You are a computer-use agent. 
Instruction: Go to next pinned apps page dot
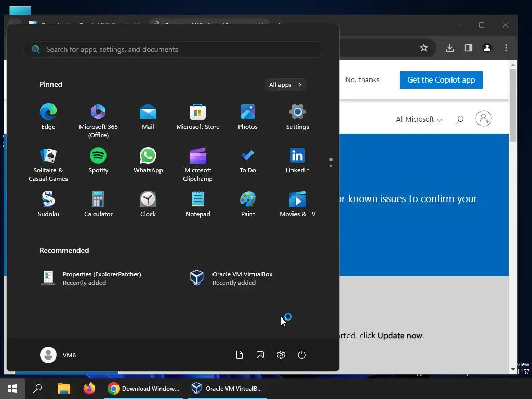331,166
